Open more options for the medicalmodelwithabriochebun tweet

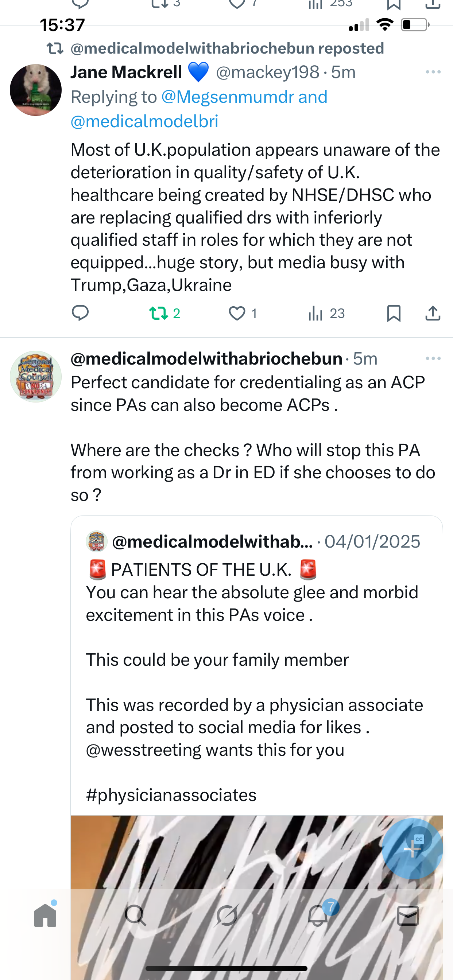tap(433, 358)
